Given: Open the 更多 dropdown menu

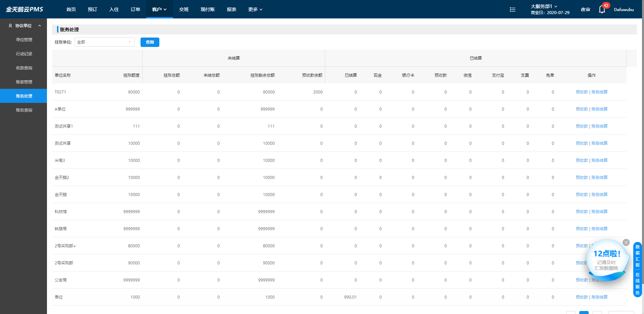Looking at the screenshot, I should coord(255,9).
